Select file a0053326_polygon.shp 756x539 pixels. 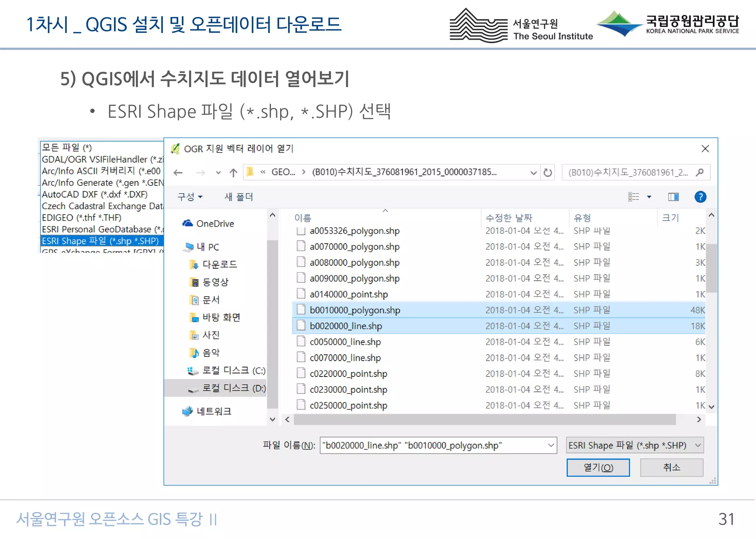[x=499, y=231]
